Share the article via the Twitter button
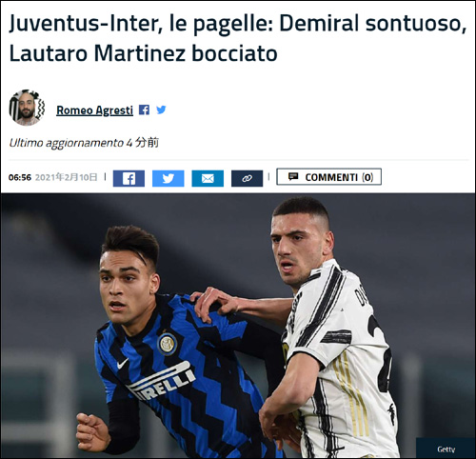The image size is (476, 459). (x=169, y=178)
